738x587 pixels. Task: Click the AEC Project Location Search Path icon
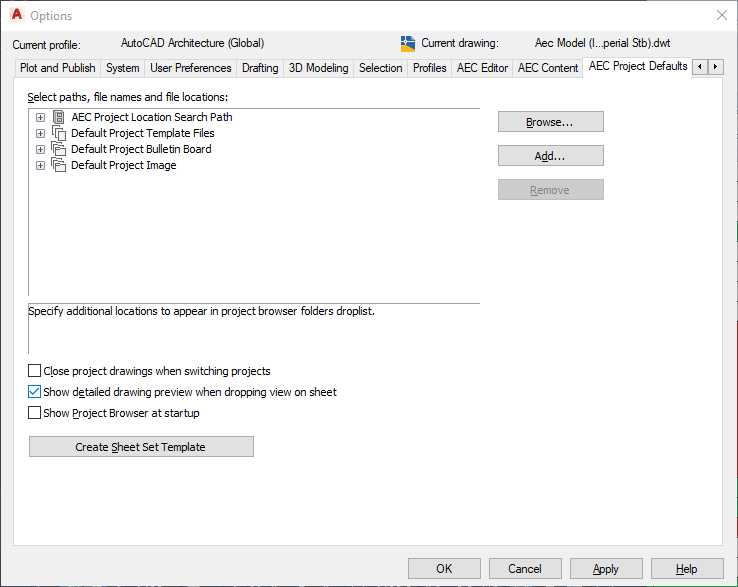click(58, 117)
